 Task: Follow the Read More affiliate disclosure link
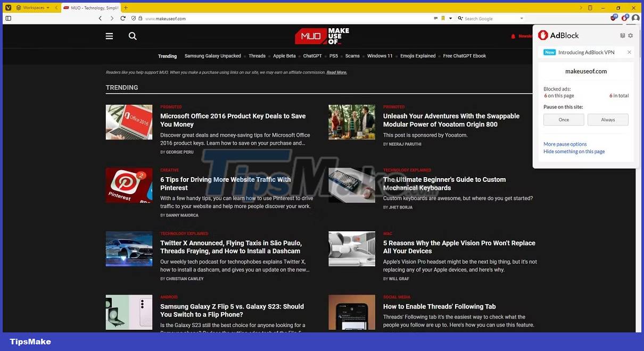[x=337, y=72]
